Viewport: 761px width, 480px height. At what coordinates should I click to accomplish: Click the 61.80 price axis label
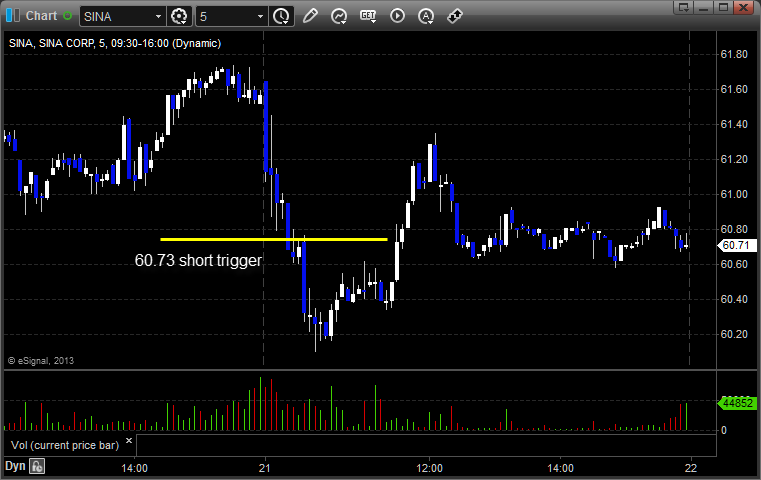click(x=734, y=54)
